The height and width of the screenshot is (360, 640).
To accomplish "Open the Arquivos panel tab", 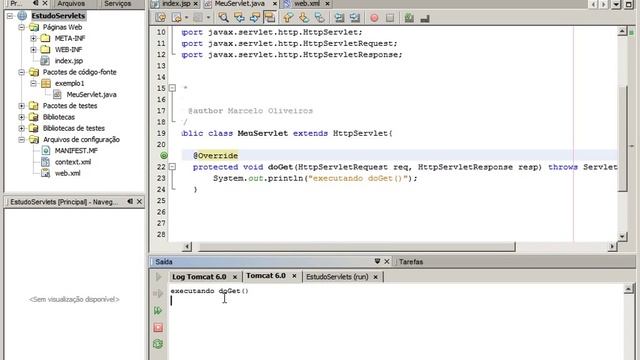I will tap(71, 3).
